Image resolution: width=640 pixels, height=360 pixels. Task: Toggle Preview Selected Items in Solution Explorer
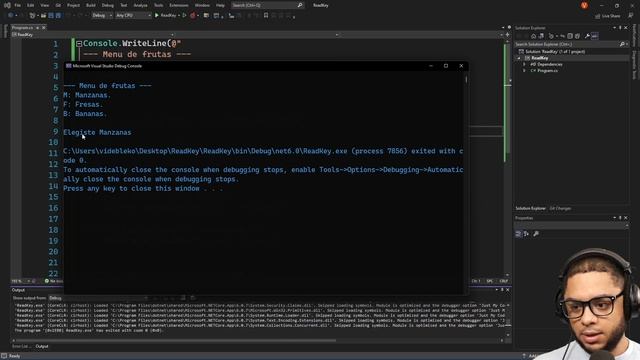[x=595, y=36]
